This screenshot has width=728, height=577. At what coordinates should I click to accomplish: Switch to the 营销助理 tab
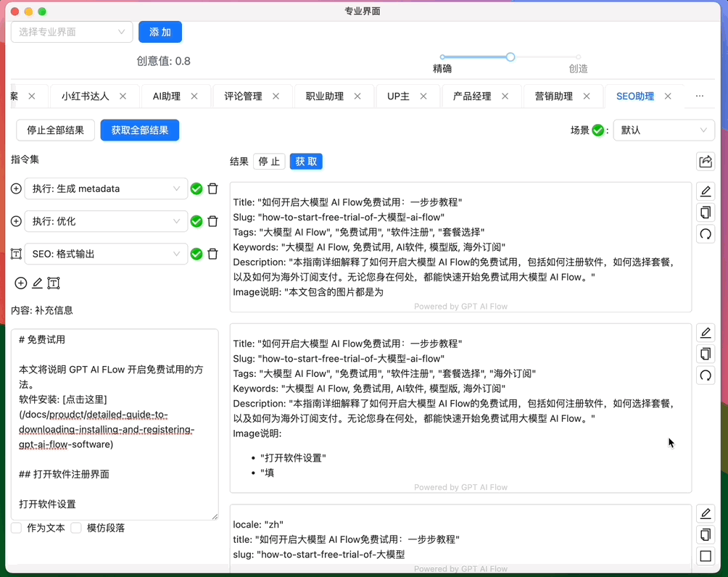(554, 96)
